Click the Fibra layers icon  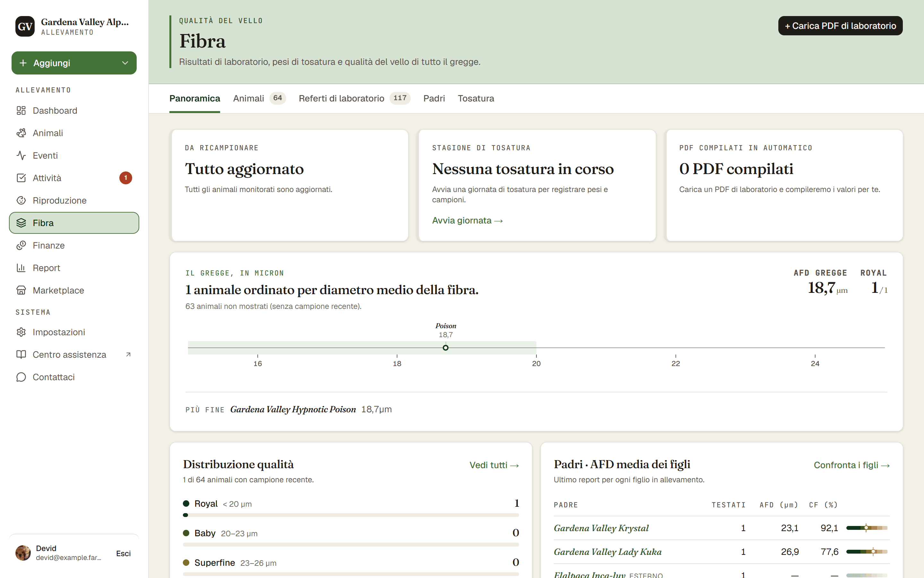[x=21, y=223]
